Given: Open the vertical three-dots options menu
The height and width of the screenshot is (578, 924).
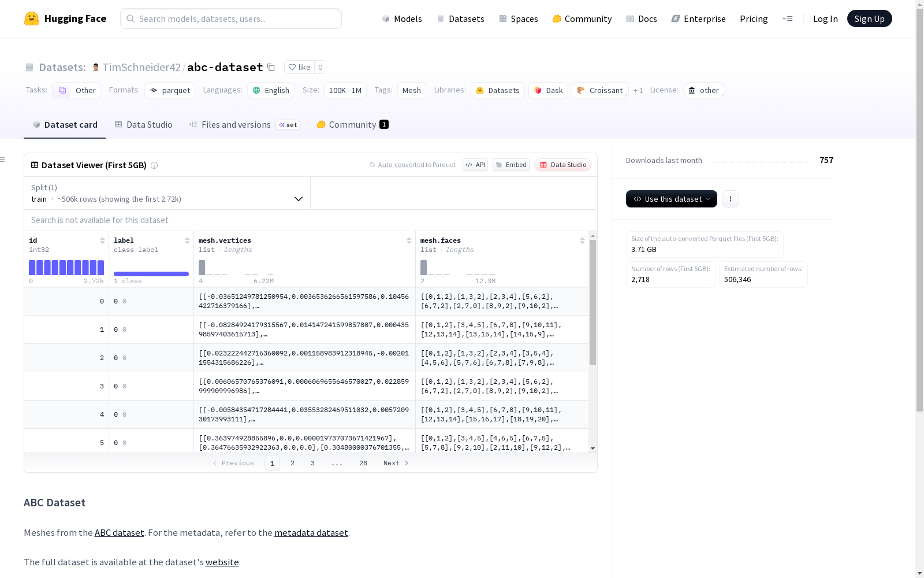Looking at the screenshot, I should point(731,199).
